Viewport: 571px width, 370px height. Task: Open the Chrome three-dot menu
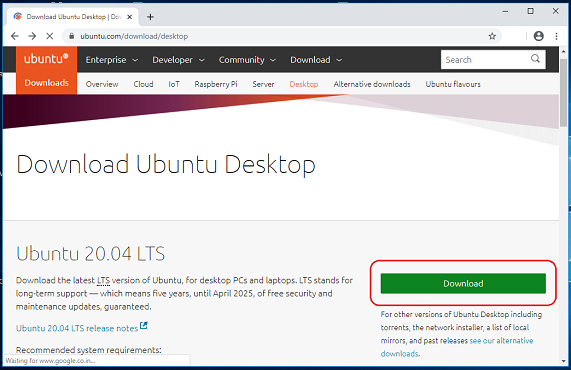(x=556, y=36)
